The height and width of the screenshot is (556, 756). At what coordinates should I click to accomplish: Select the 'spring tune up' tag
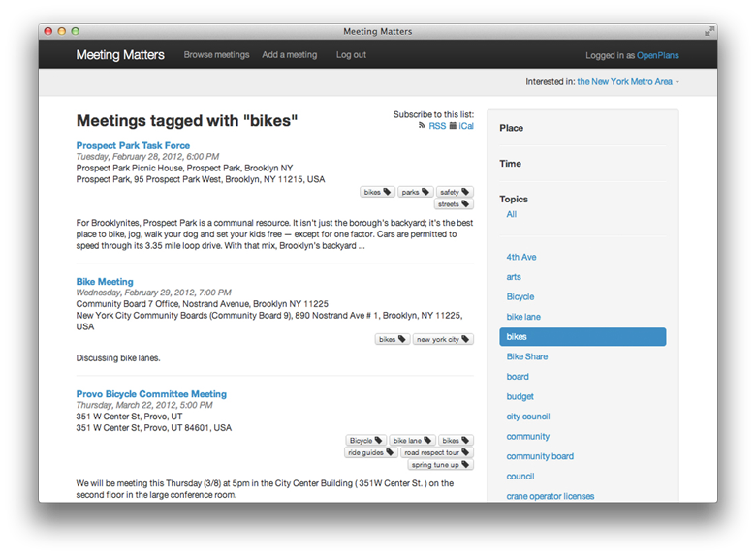pos(440,464)
